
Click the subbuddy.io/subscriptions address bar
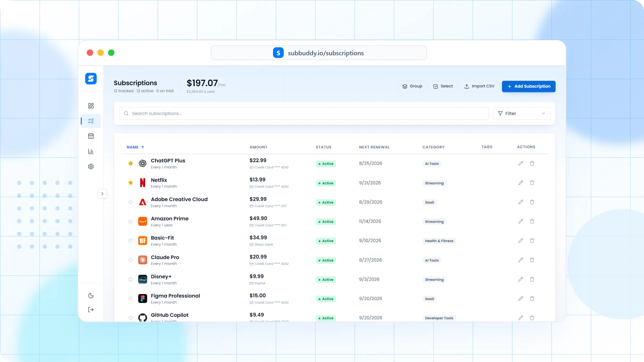[319, 53]
